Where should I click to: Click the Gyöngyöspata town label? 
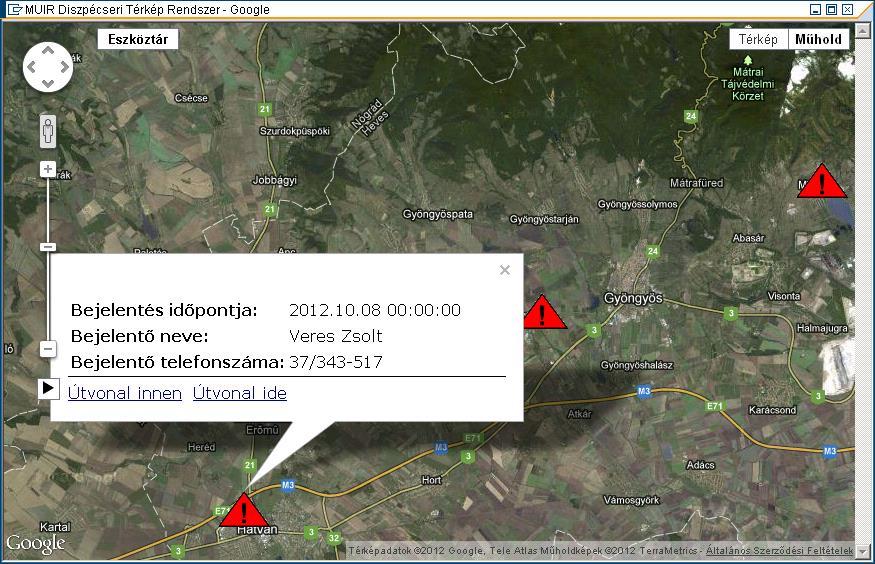pyautogui.click(x=438, y=214)
